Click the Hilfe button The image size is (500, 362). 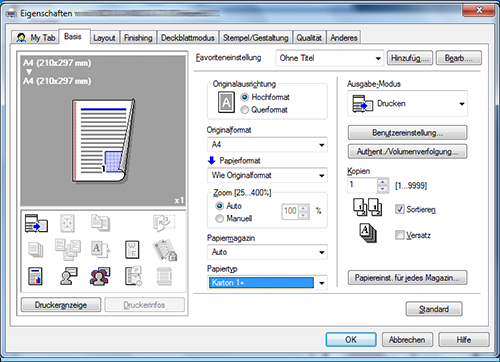pyautogui.click(x=464, y=340)
